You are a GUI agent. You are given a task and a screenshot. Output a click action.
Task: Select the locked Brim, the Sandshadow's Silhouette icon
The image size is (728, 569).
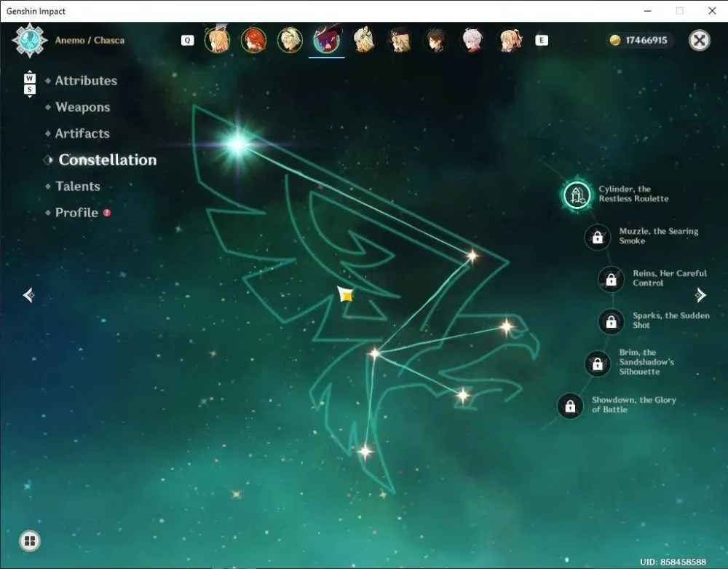click(x=598, y=364)
